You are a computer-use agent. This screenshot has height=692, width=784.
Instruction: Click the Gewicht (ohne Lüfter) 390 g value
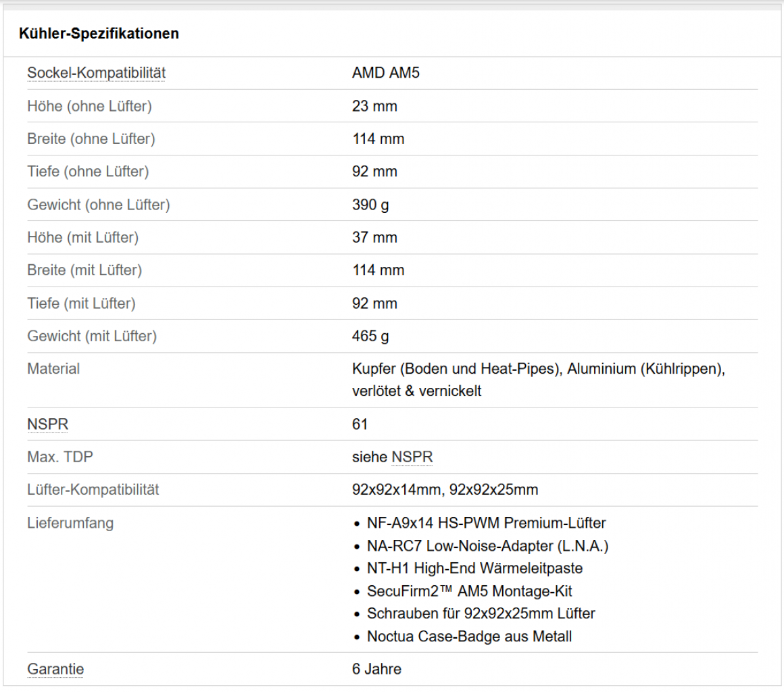[x=370, y=205]
